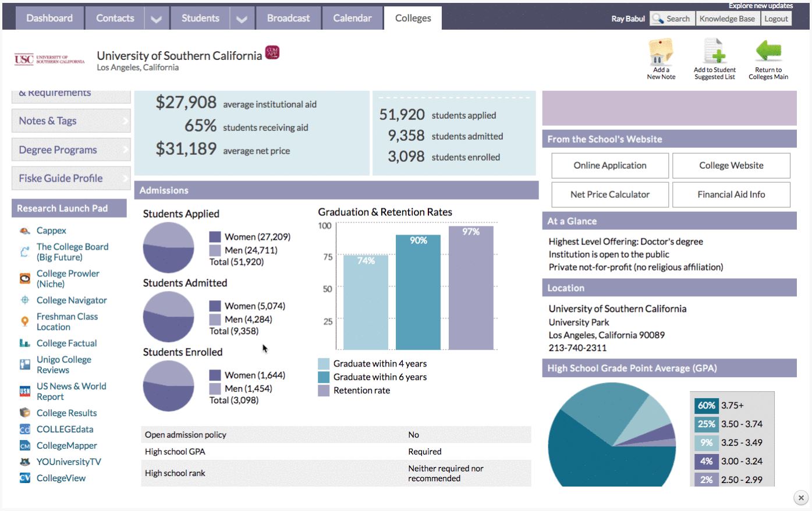
Task: Click the magnifier icon in Search button
Action: pyautogui.click(x=658, y=19)
